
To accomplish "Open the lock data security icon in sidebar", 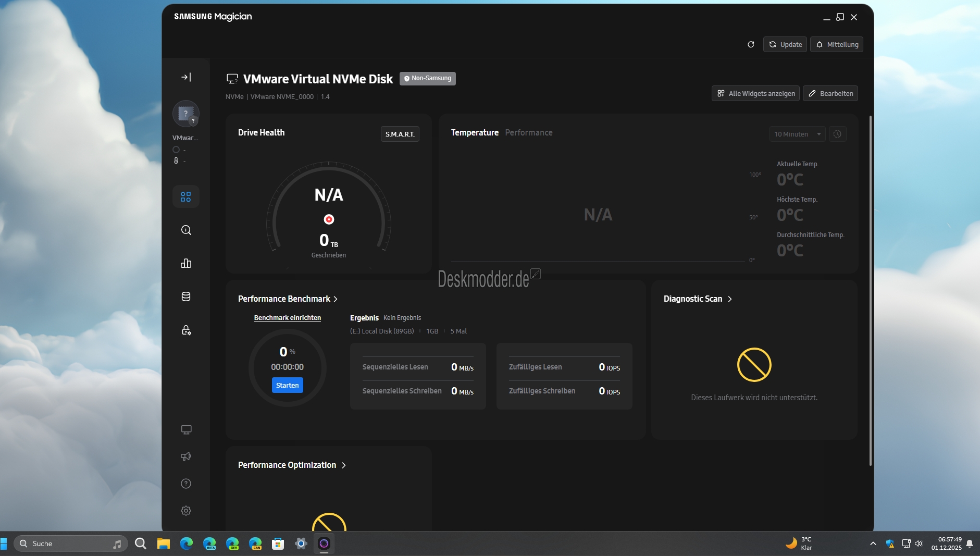I will pos(186,330).
